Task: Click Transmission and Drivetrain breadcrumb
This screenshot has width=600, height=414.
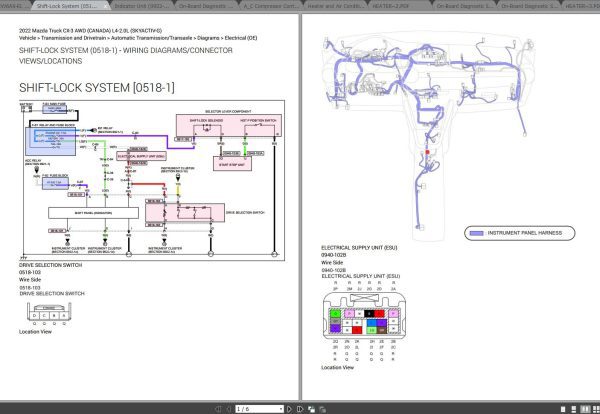Action: [73, 38]
